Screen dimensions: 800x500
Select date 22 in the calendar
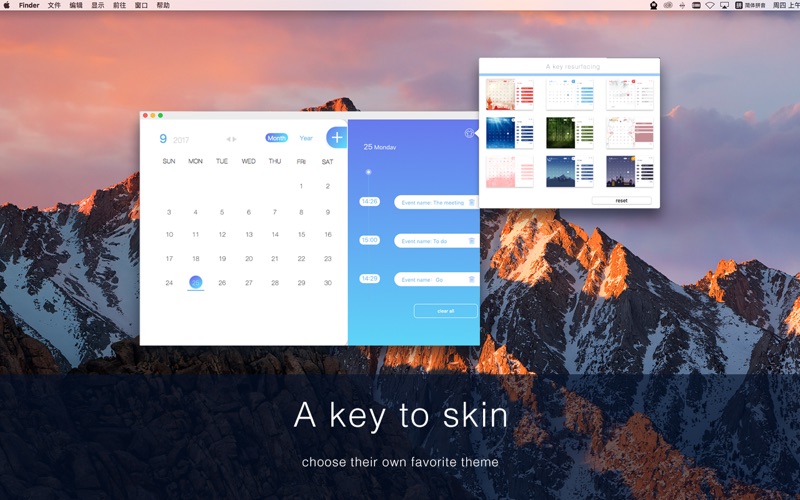(x=301, y=259)
